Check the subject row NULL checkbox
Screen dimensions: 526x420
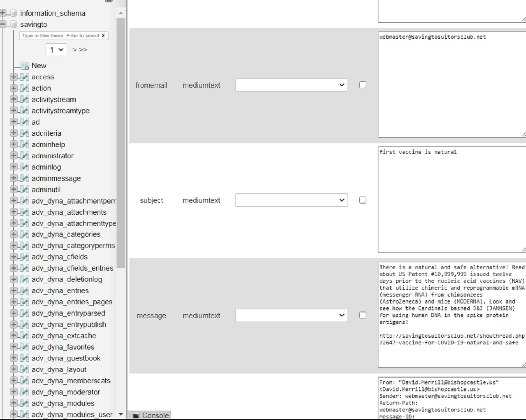click(x=363, y=200)
